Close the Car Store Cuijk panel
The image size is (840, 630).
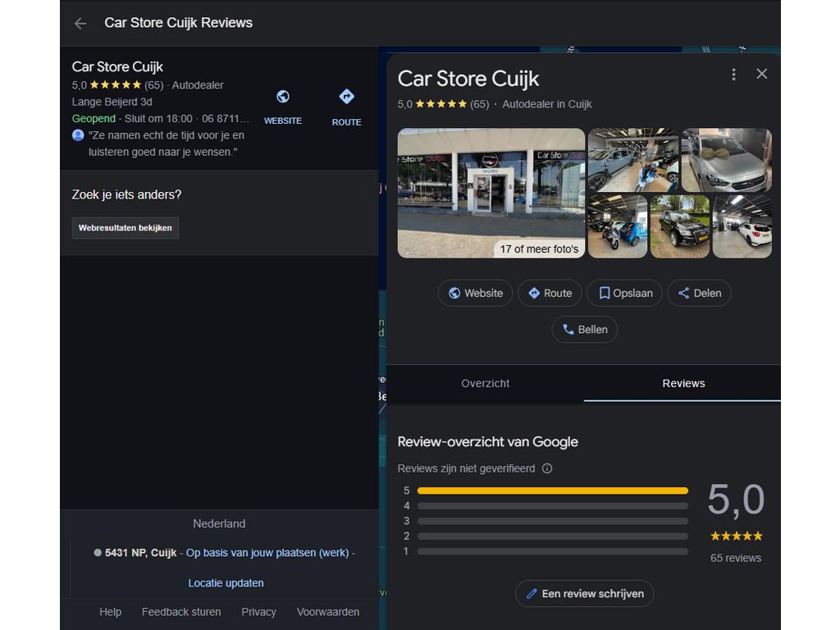pos(762,74)
